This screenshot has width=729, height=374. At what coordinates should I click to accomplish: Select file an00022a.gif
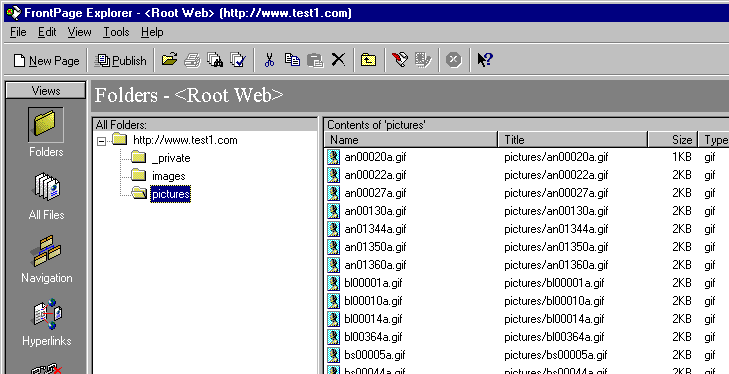click(x=375, y=175)
